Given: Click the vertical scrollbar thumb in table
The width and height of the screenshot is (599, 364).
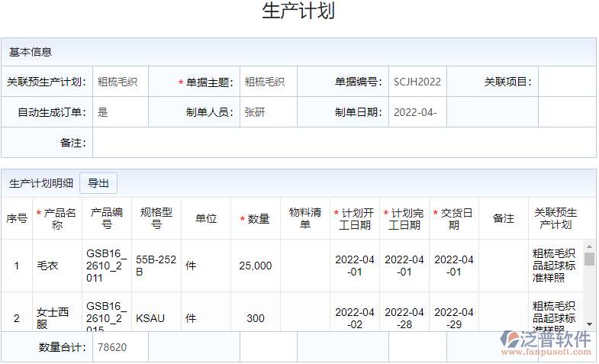Looking at the screenshot, I should point(589,259).
